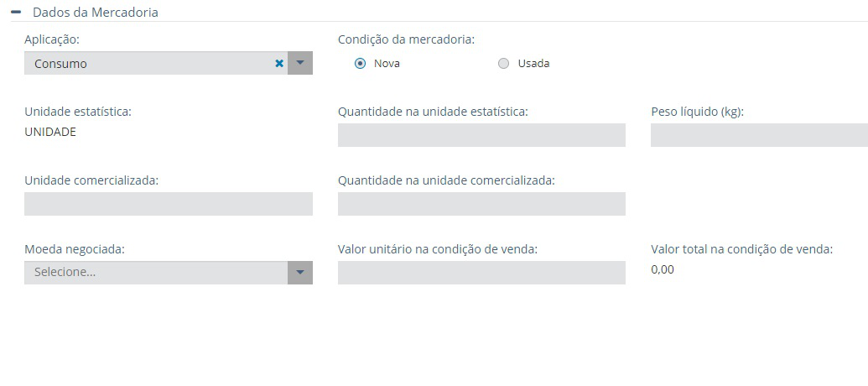Focus the Peso líquido (kg) input

[759, 135]
